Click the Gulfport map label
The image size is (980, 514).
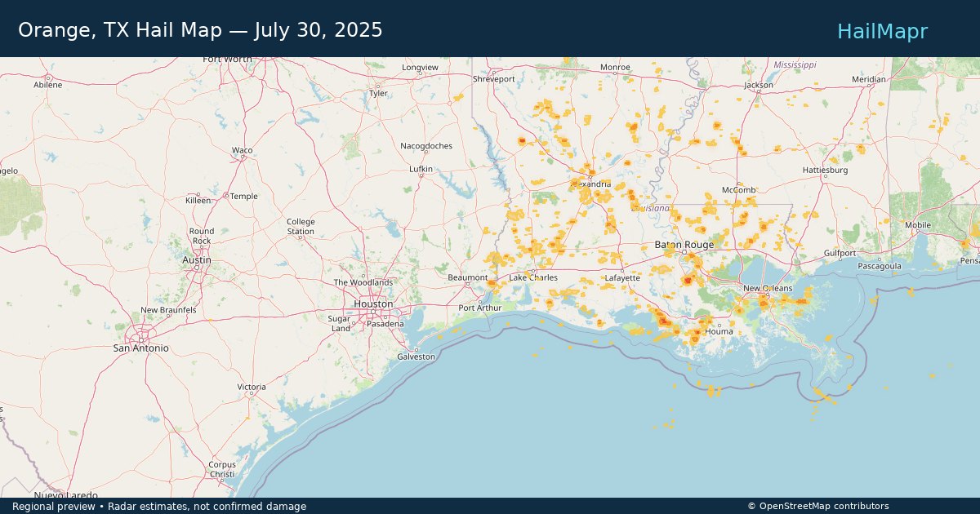[x=840, y=253]
